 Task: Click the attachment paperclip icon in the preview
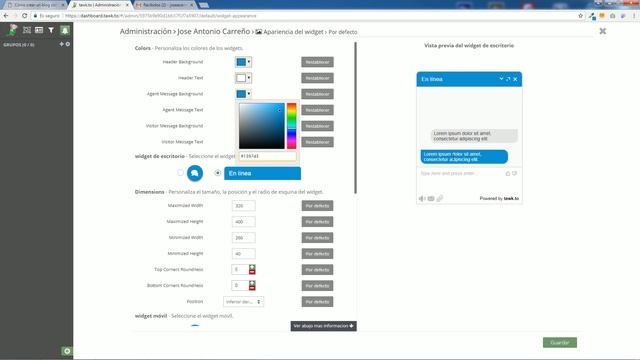(x=440, y=198)
